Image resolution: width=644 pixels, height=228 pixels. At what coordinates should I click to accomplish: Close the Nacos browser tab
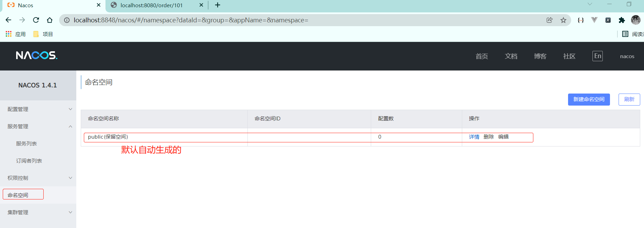(99, 5)
